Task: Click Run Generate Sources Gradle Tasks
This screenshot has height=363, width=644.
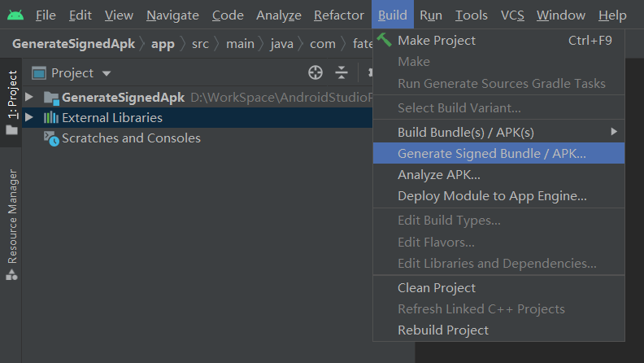Action: 498,84
